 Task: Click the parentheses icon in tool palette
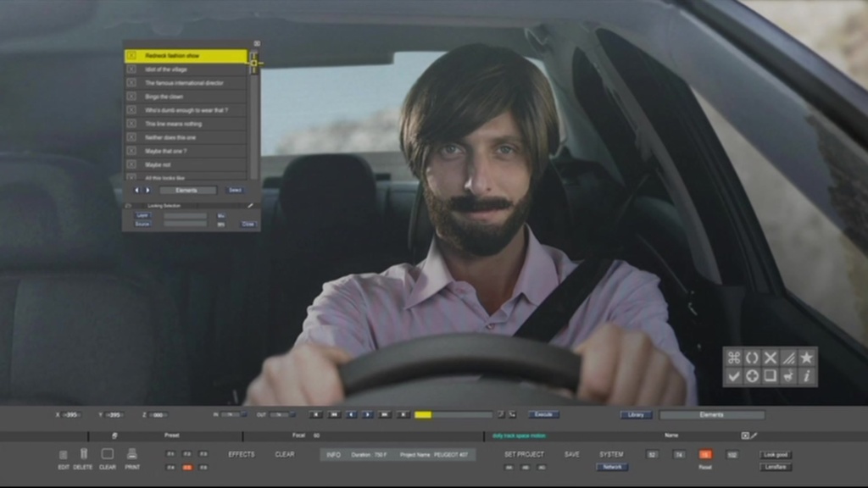pos(752,358)
